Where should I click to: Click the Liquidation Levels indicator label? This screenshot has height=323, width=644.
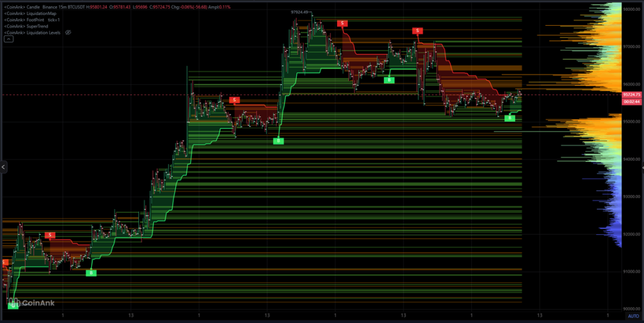(x=33, y=32)
